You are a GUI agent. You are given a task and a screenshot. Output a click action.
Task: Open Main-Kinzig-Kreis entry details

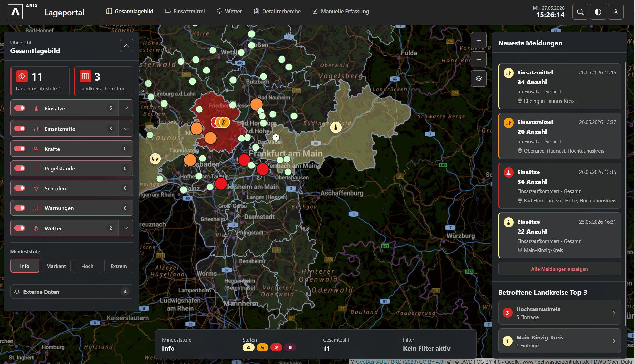click(560, 341)
